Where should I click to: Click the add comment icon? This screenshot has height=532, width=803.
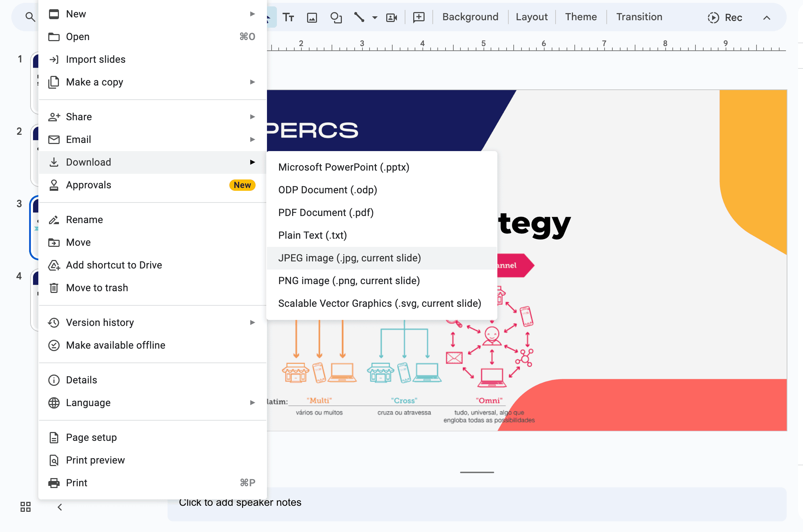(x=419, y=17)
